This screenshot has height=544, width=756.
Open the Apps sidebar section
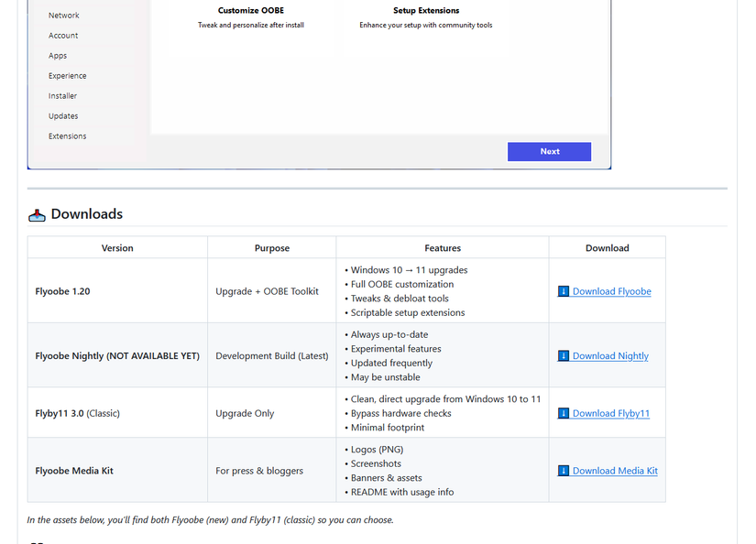58,56
